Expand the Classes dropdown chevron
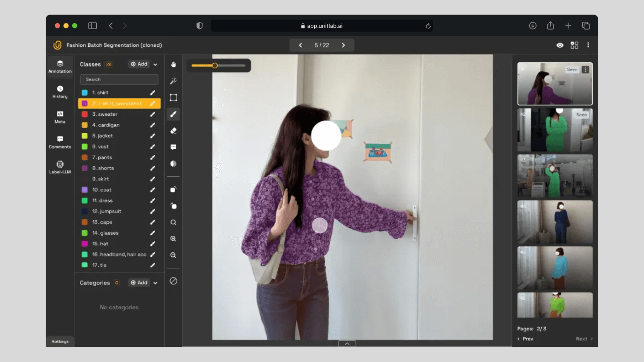Image resolution: width=644 pixels, height=362 pixels. pos(155,64)
